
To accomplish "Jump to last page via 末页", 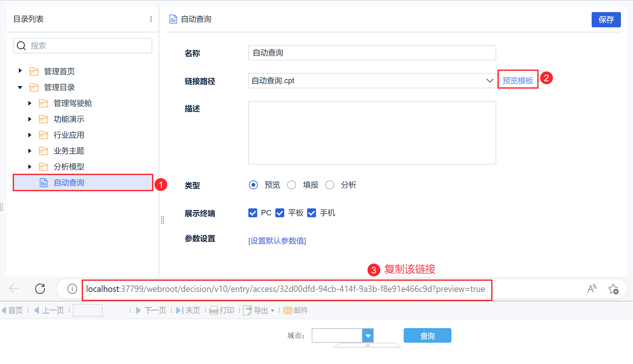I will [x=188, y=310].
